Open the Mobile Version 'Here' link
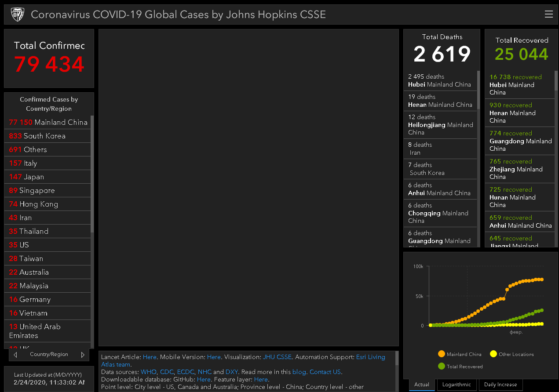559x392 pixels. 214,357
